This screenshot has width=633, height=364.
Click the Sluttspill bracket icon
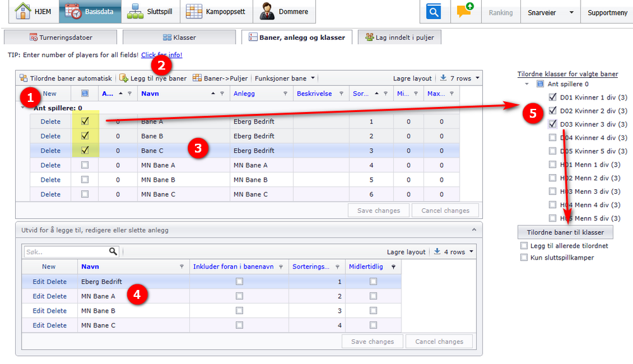(x=135, y=11)
